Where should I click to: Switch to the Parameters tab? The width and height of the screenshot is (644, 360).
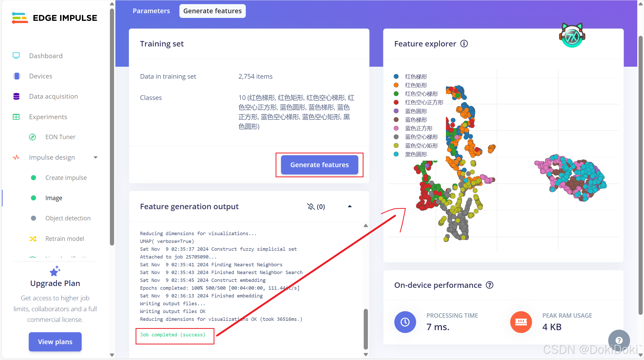[x=151, y=11]
